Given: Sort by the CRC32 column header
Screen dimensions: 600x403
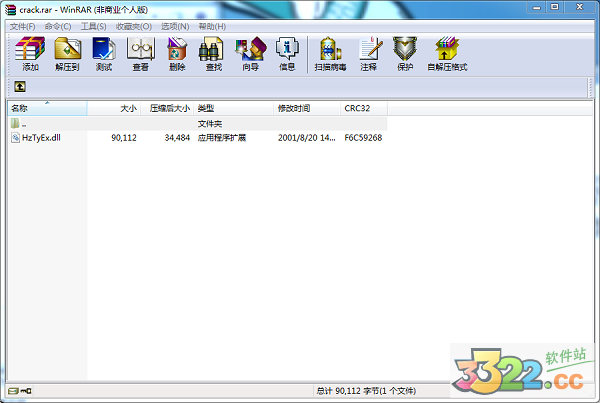Looking at the screenshot, I should [x=364, y=108].
